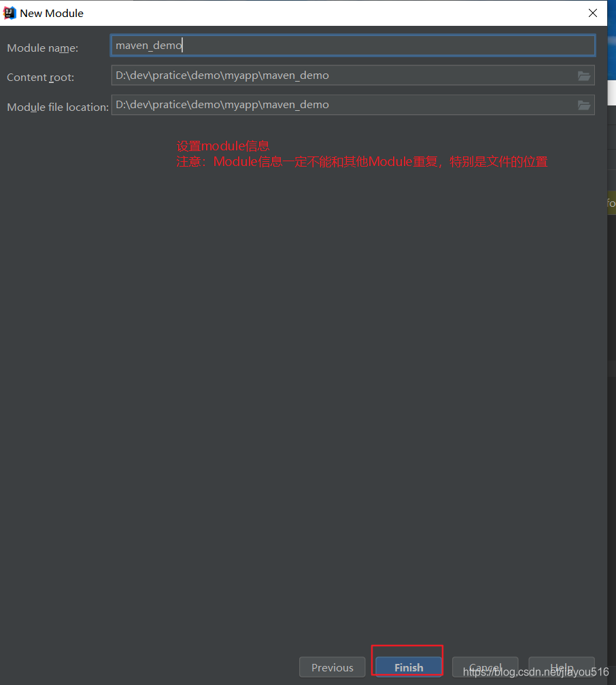The width and height of the screenshot is (616, 685).
Task: Open Help for New Module
Action: tap(562, 667)
